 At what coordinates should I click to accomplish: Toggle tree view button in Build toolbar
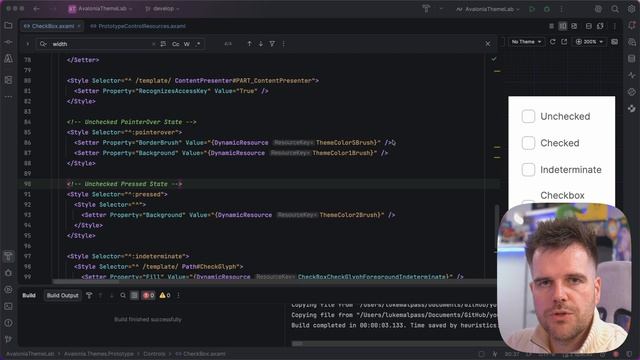point(134,295)
